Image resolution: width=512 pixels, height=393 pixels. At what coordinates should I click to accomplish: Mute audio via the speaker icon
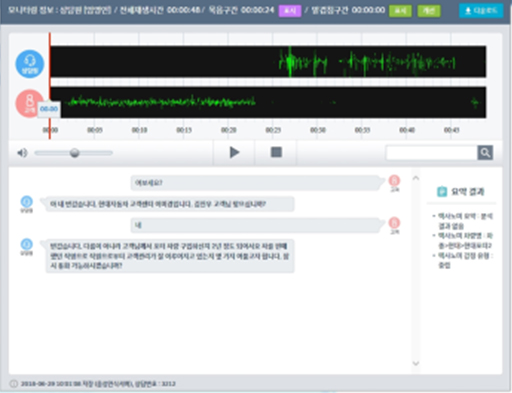(22, 153)
